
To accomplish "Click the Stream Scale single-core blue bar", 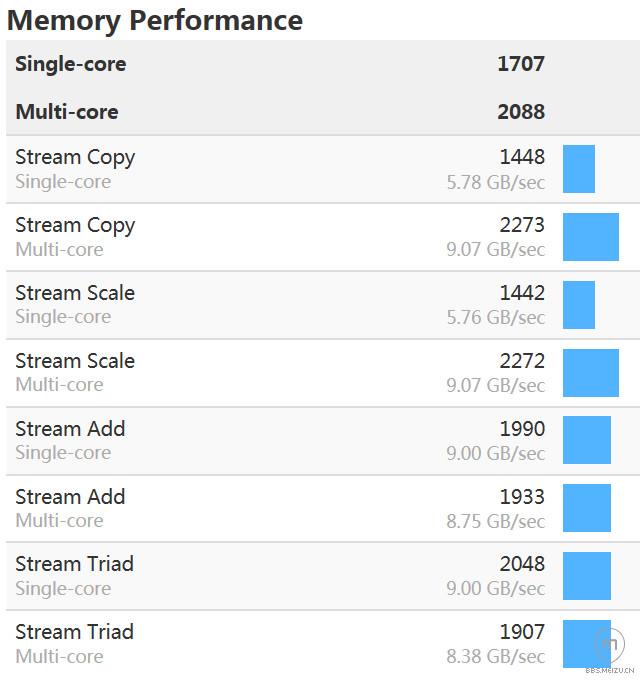I will click(x=579, y=305).
